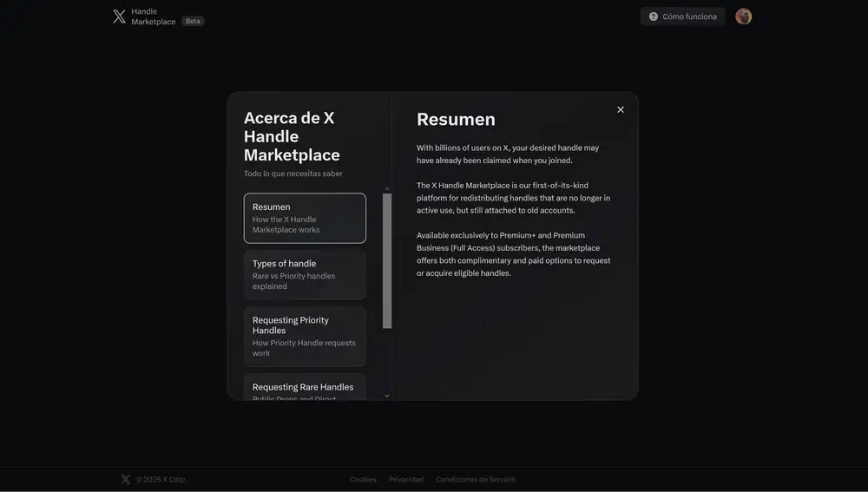Click the Beta badge beside the title
This screenshot has height=492, width=868.
click(193, 21)
